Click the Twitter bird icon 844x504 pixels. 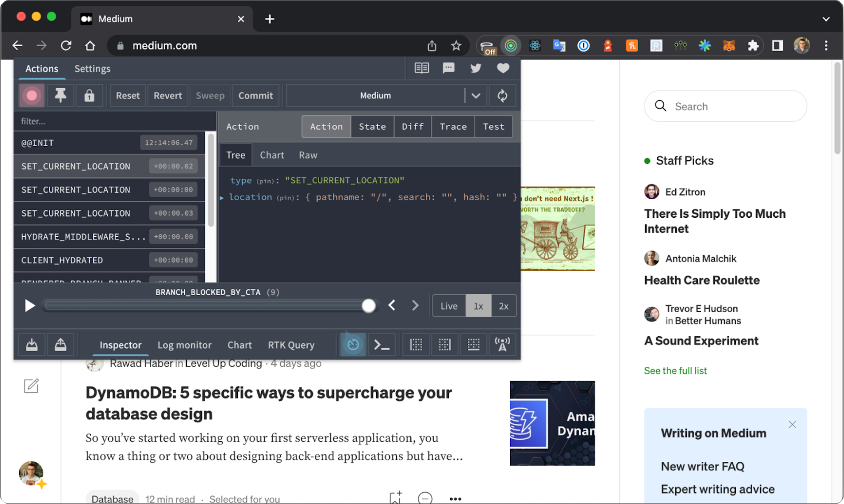475,68
